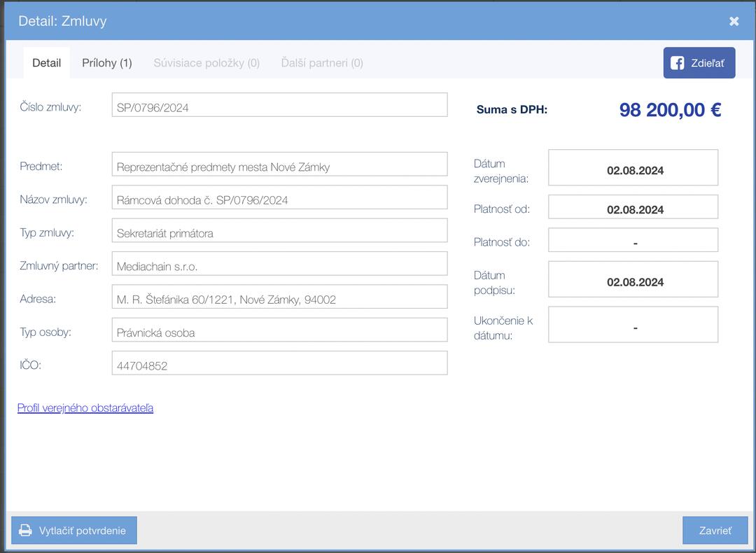The height and width of the screenshot is (553, 756).
Task: Select the Detail tab
Action: (46, 63)
